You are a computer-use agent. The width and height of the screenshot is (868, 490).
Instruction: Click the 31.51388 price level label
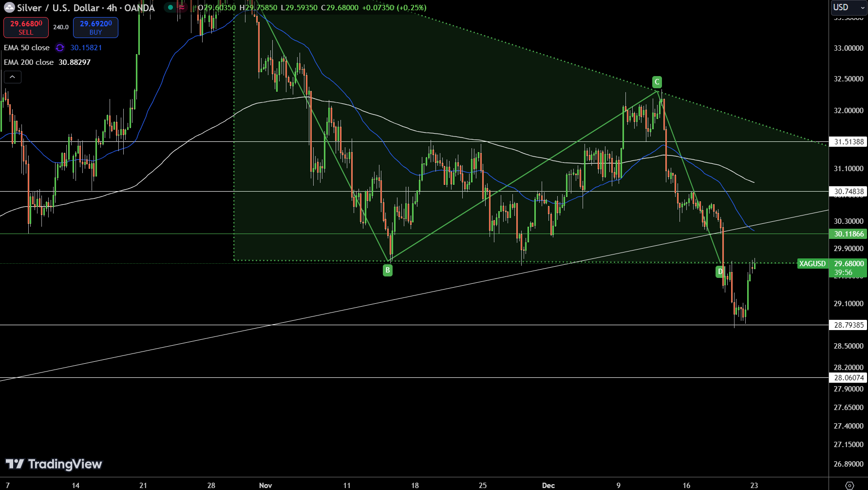pyautogui.click(x=849, y=142)
